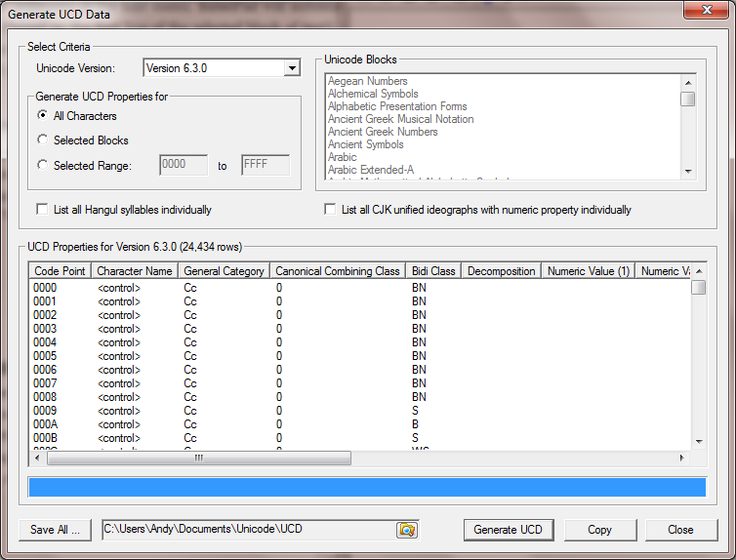Viewport: 736px width, 560px height.
Task: Select the Selected Blocks radio button
Action: pos(43,140)
